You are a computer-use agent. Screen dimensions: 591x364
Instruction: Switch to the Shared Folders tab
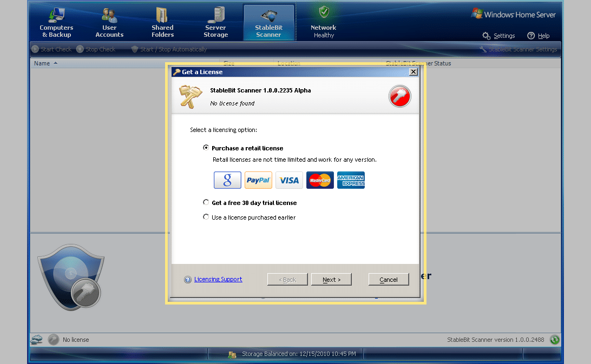pos(162,22)
